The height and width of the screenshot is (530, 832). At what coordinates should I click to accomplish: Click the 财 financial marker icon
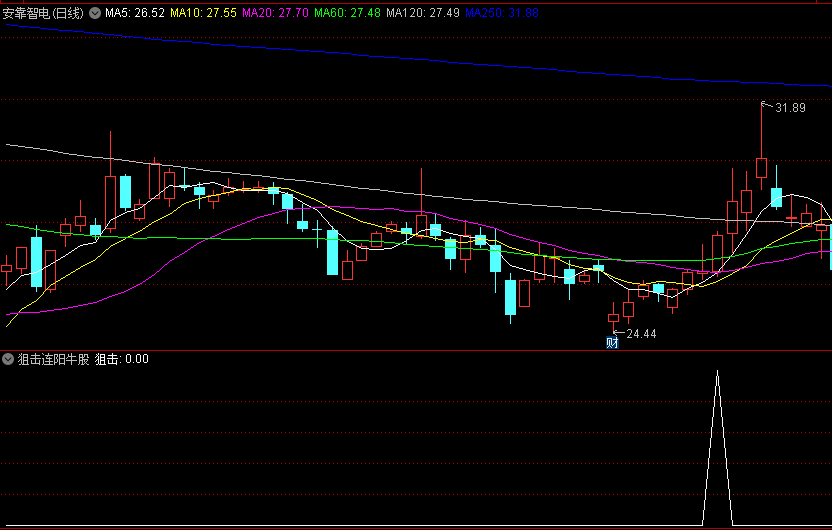(x=612, y=342)
